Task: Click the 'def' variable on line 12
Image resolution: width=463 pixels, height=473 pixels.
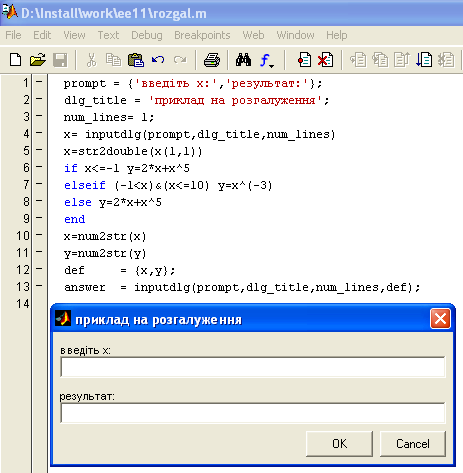Action: (74, 270)
